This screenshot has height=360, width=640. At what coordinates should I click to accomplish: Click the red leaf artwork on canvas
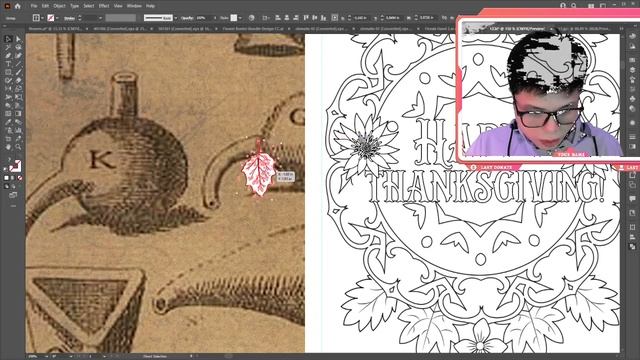tap(258, 173)
